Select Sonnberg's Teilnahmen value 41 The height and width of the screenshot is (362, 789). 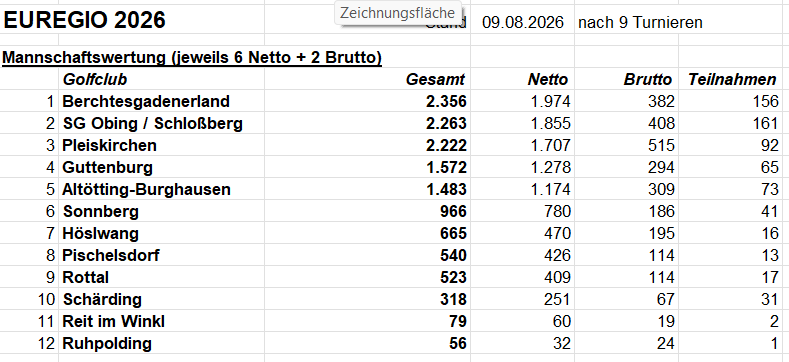[769, 211]
